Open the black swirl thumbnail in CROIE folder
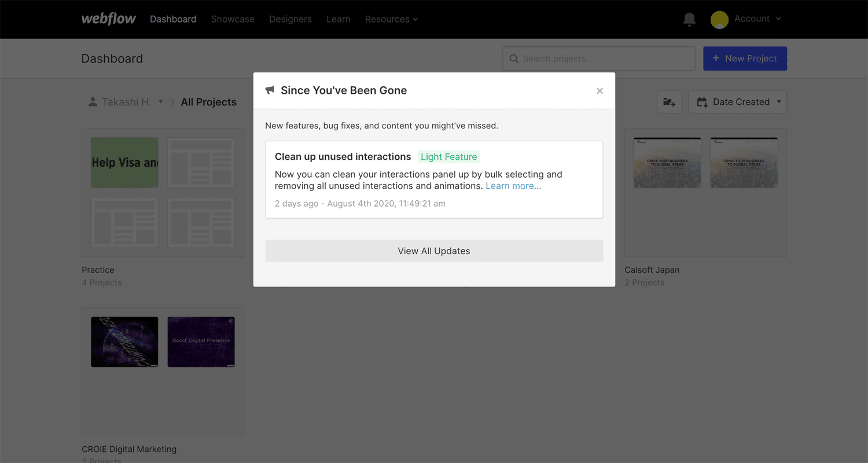Viewport: 868px width, 463px height. pyautogui.click(x=124, y=341)
